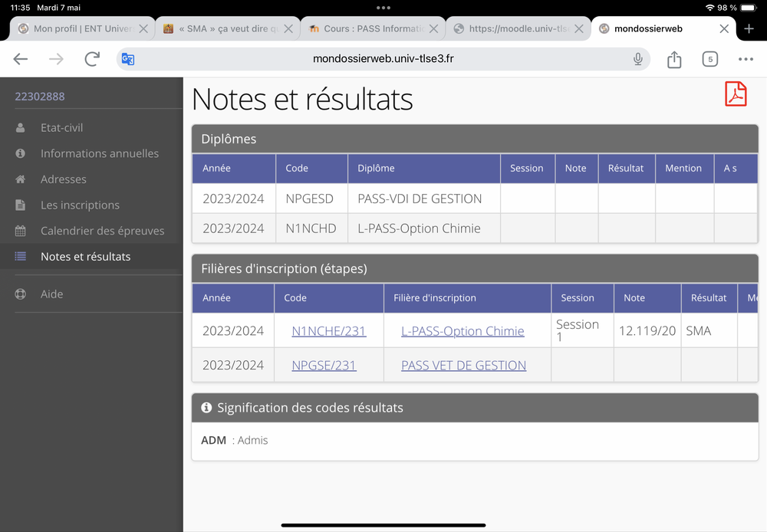Tap the translate icon in address bar

coord(128,59)
